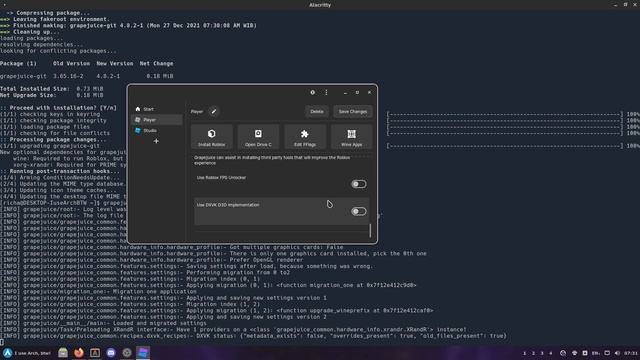The image size is (640, 360).
Task: Switch to workspace 3
Action: 542,353
